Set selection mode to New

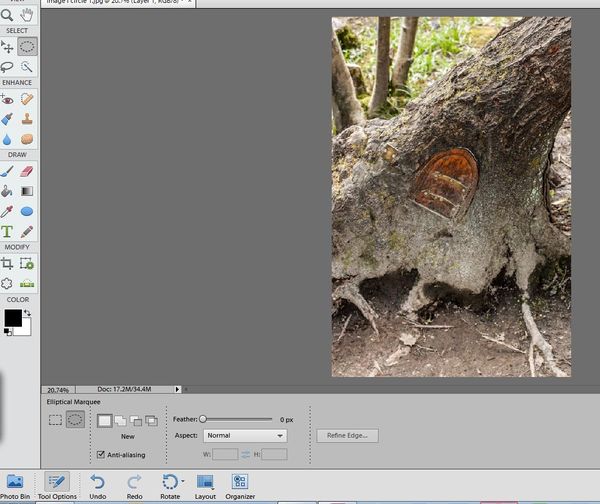coord(104,421)
